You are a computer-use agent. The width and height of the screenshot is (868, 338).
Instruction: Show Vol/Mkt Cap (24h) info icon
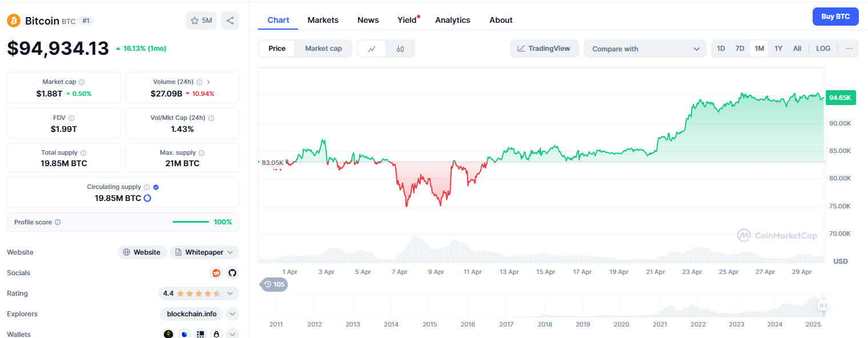[211, 118]
